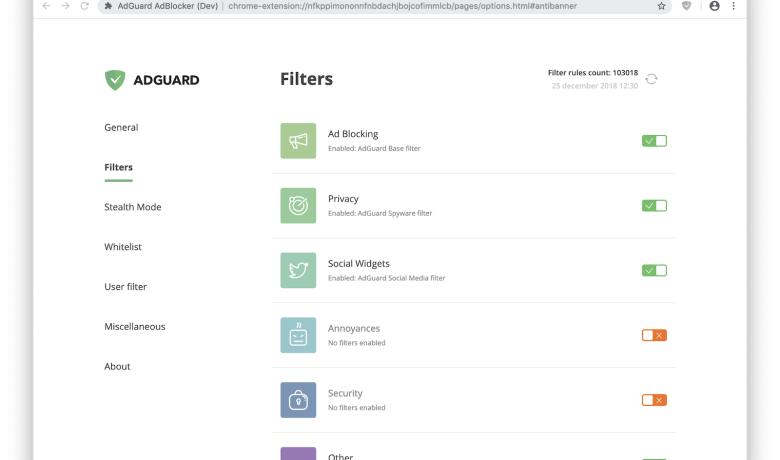Disable the Ad Blocking toggle
The height and width of the screenshot is (460, 780).
654,141
